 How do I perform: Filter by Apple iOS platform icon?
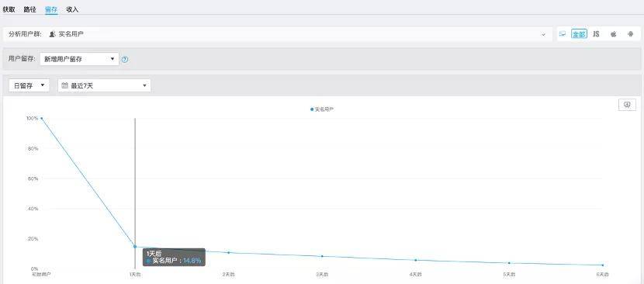(613, 34)
